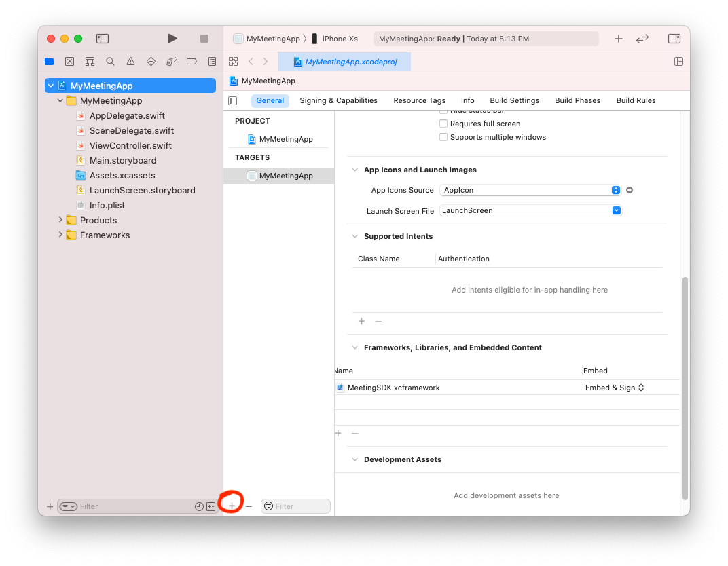Go forward in editor history
Screen dimensions: 728x566
[x=265, y=61]
